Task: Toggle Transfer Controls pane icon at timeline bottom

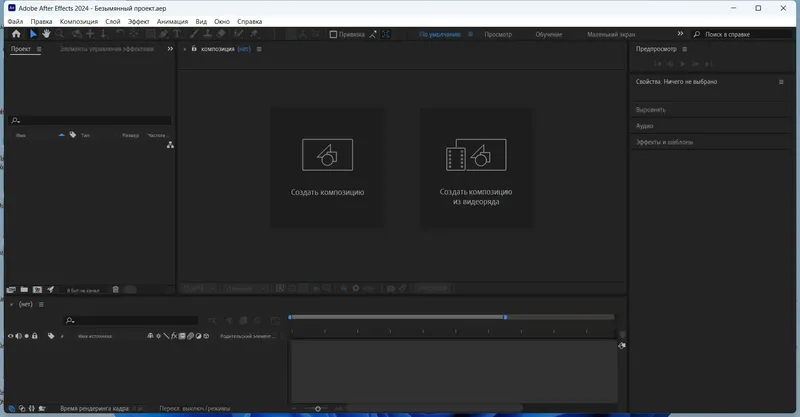Action: tap(22, 408)
